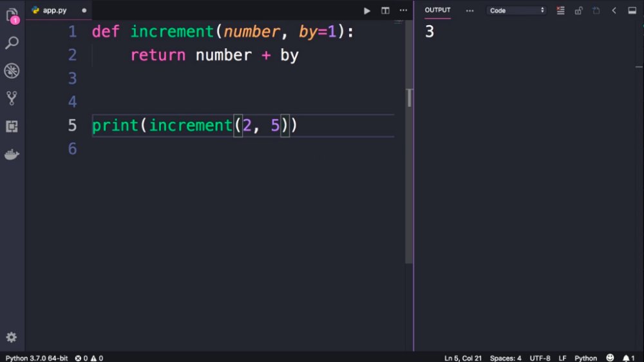Click the output value 3
The height and width of the screenshot is (362, 644).
click(430, 32)
